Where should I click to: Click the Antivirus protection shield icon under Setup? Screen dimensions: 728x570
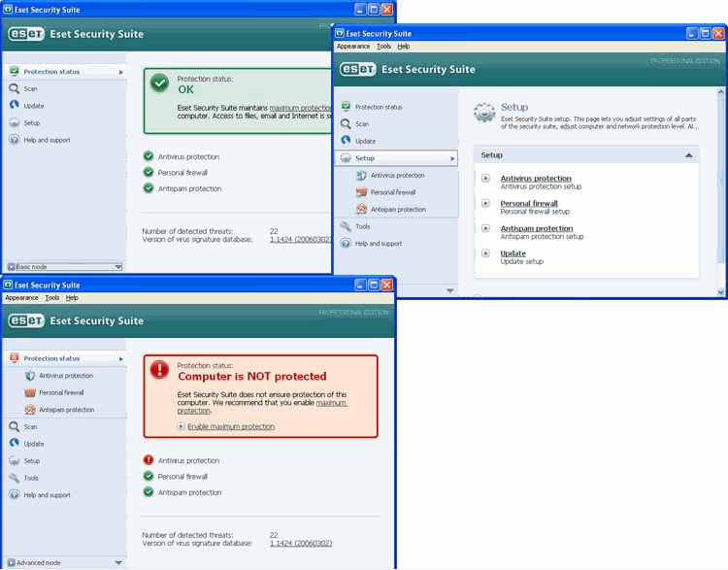[x=362, y=176]
